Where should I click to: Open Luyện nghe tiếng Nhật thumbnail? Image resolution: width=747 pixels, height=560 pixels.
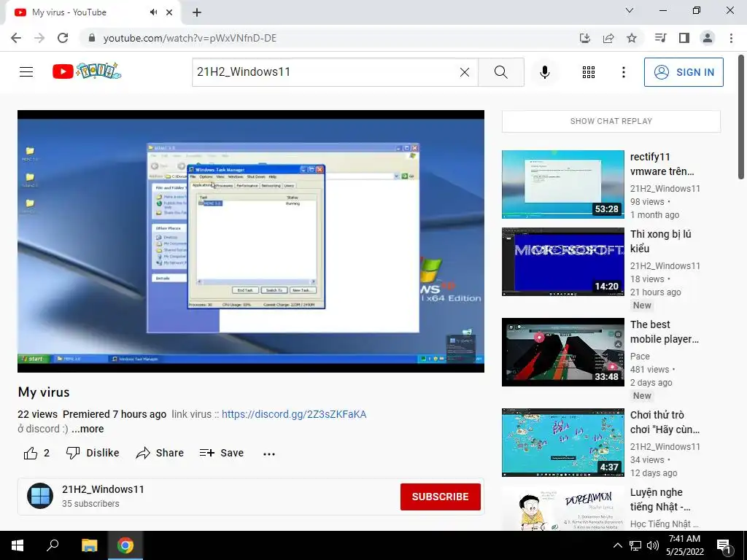pos(562,508)
